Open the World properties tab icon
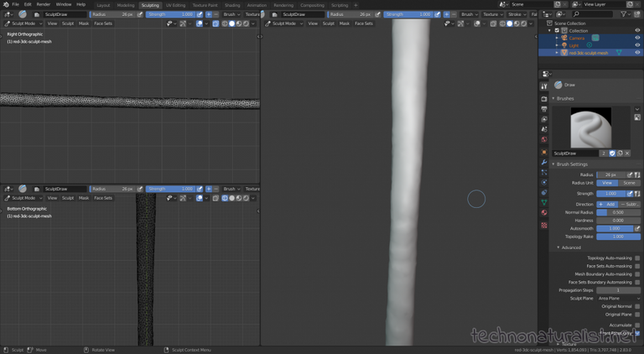Screen dimensions: 644x354 [x=544, y=139]
